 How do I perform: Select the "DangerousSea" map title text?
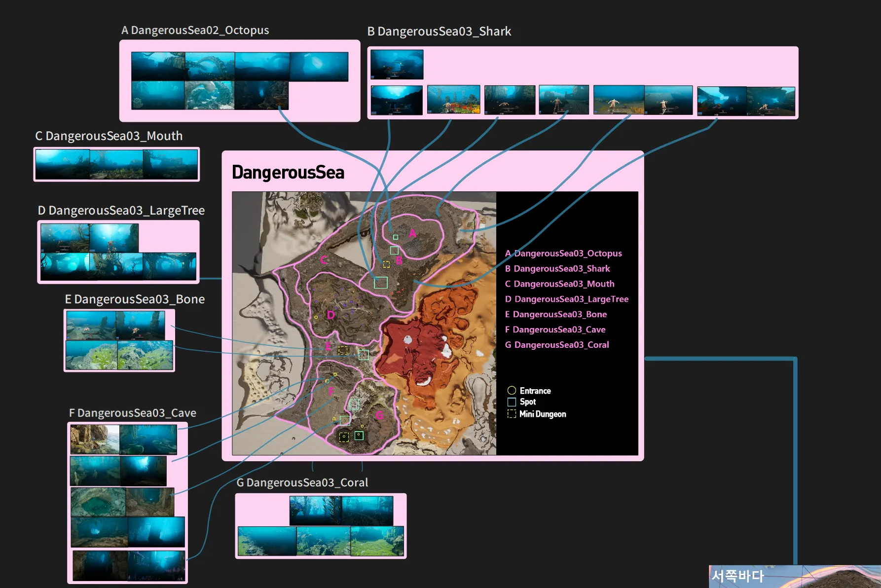[288, 173]
